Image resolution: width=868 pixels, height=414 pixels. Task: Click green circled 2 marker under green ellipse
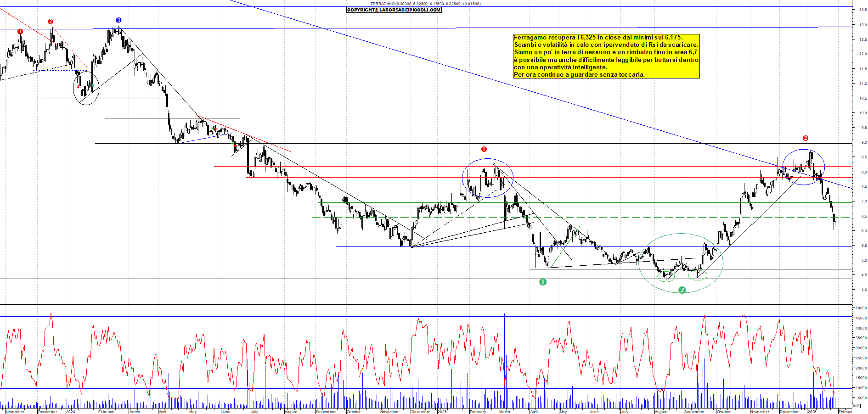click(682, 290)
